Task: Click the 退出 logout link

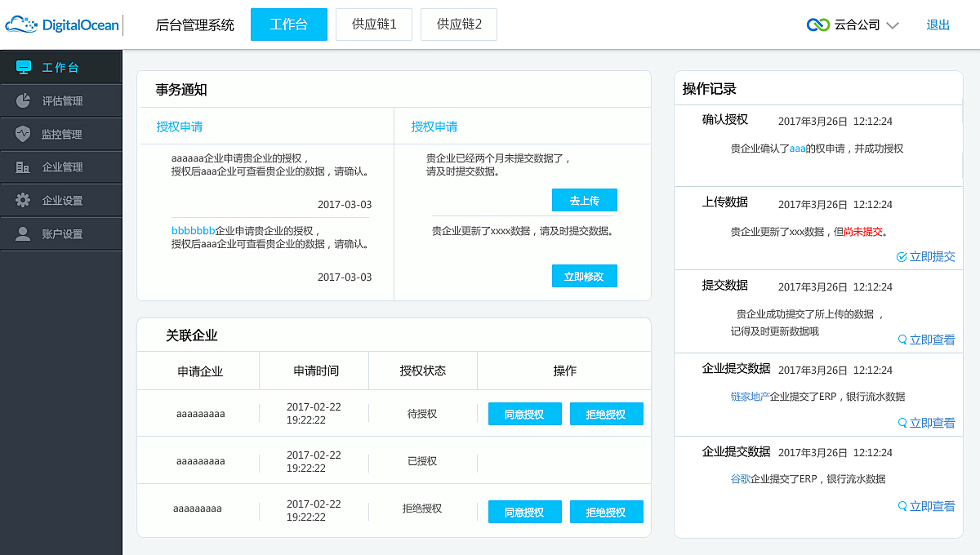Action: coord(938,25)
